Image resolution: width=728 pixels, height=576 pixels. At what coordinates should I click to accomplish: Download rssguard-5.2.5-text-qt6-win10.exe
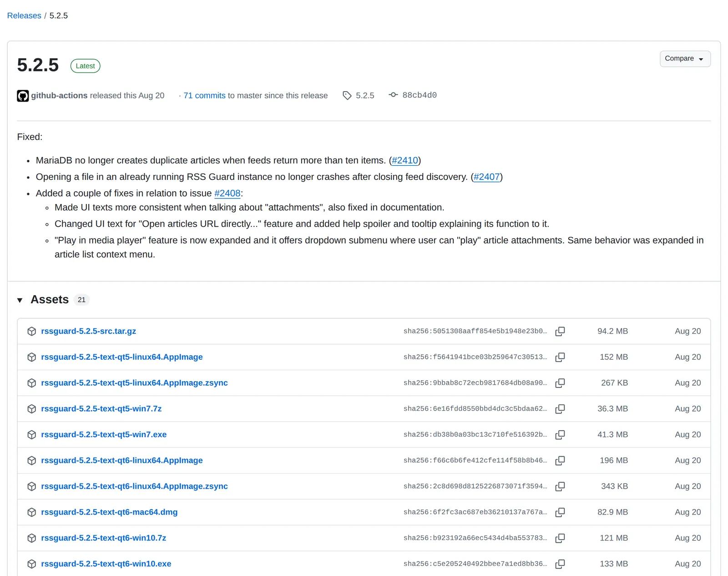click(106, 564)
